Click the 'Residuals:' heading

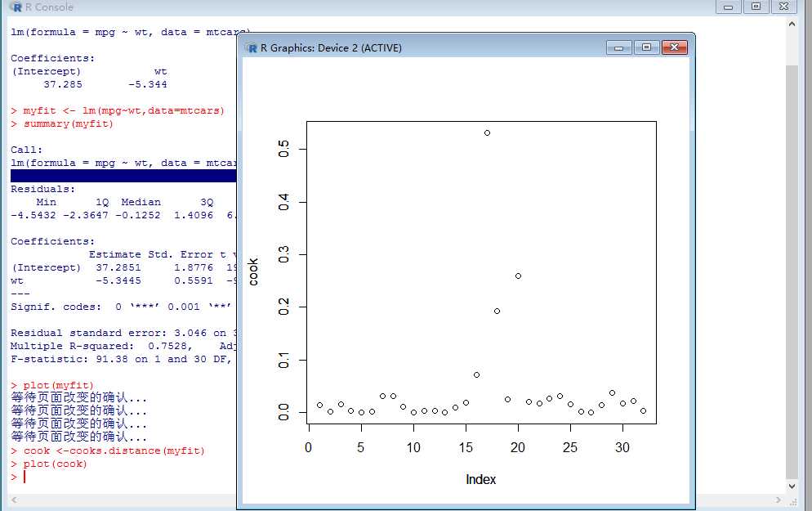pyautogui.click(x=43, y=189)
